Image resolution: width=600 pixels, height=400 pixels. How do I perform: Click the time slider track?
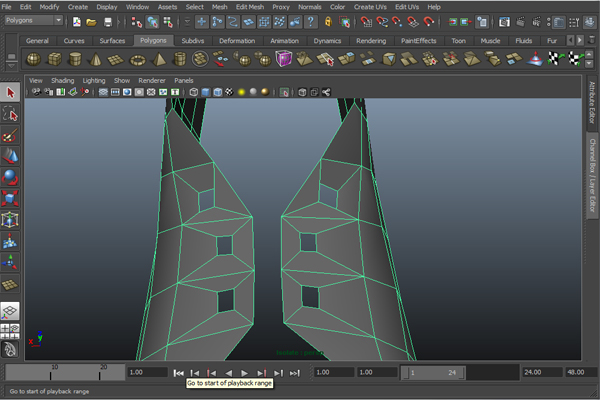click(65, 372)
